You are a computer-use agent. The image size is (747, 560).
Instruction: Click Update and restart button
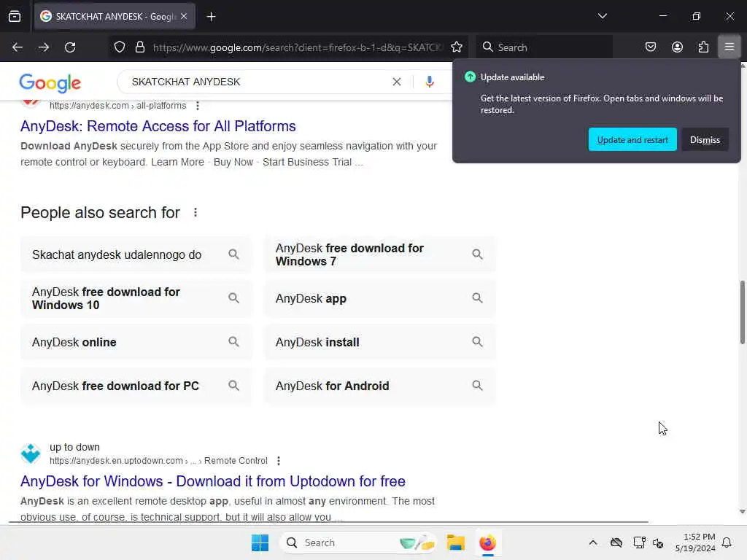pos(632,139)
